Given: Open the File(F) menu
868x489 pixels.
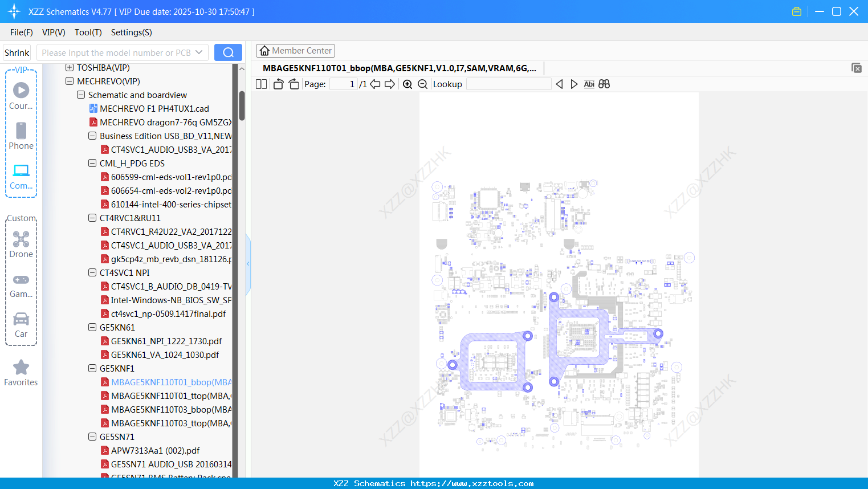Looking at the screenshot, I should click(22, 32).
